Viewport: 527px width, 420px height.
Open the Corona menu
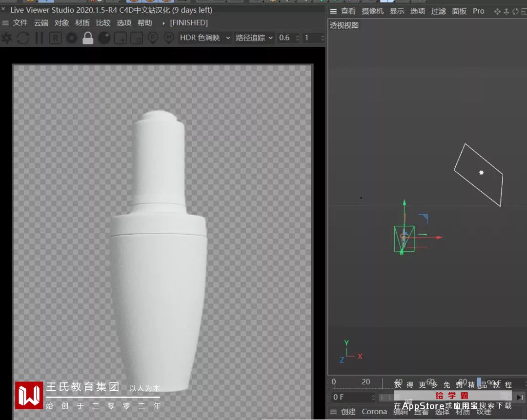[374, 412]
